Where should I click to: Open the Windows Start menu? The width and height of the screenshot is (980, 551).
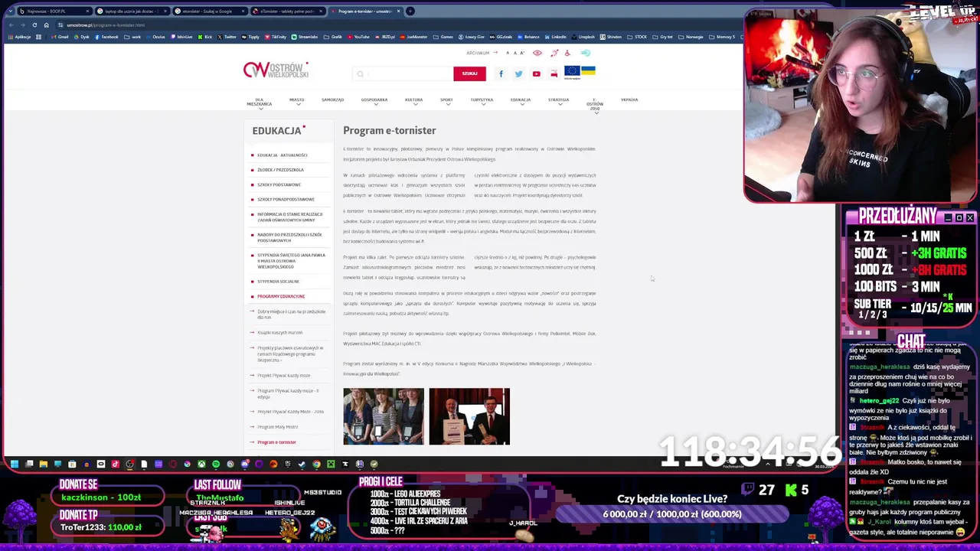(15, 464)
